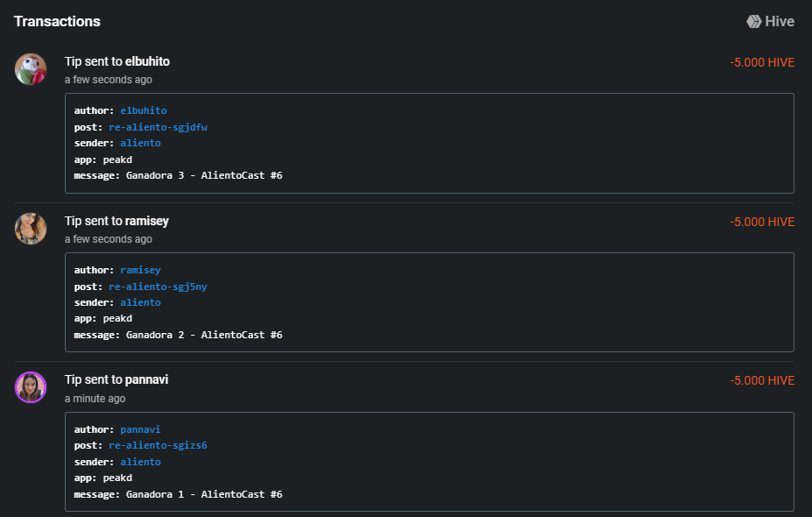Click 'a minute ago' timestamp

pyautogui.click(x=95, y=399)
